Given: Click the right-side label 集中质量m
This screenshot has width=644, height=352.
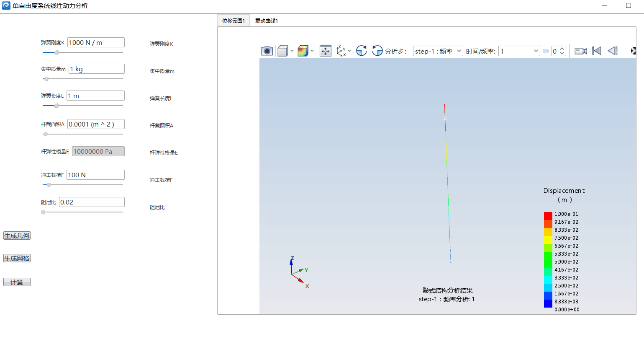Looking at the screenshot, I should point(162,71).
